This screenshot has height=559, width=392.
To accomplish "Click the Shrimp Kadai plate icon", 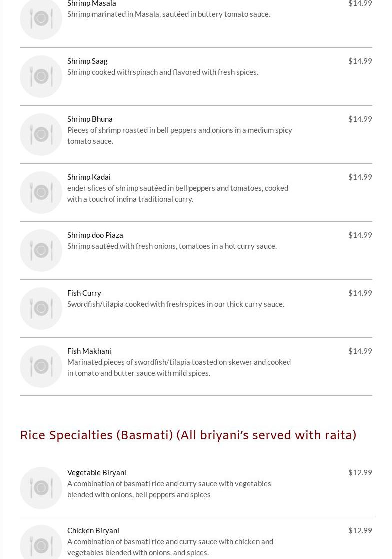I will pyautogui.click(x=41, y=192).
